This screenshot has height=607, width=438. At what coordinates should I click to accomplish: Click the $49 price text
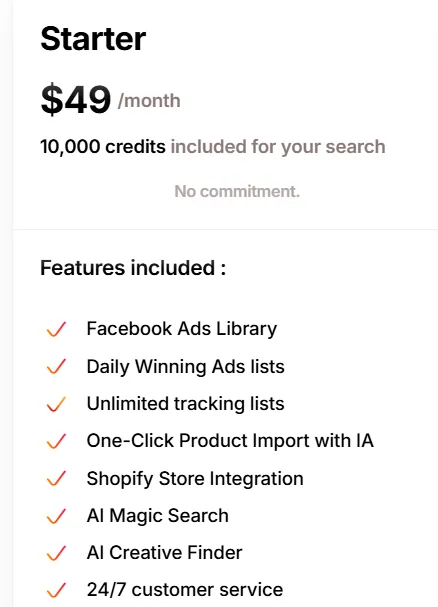[x=76, y=99]
